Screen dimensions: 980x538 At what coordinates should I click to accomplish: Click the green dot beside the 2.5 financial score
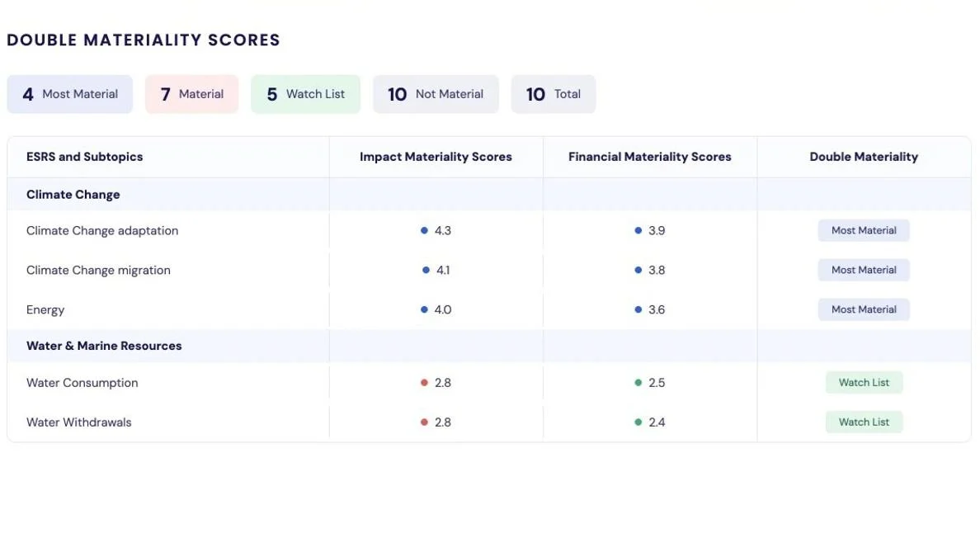(x=638, y=382)
